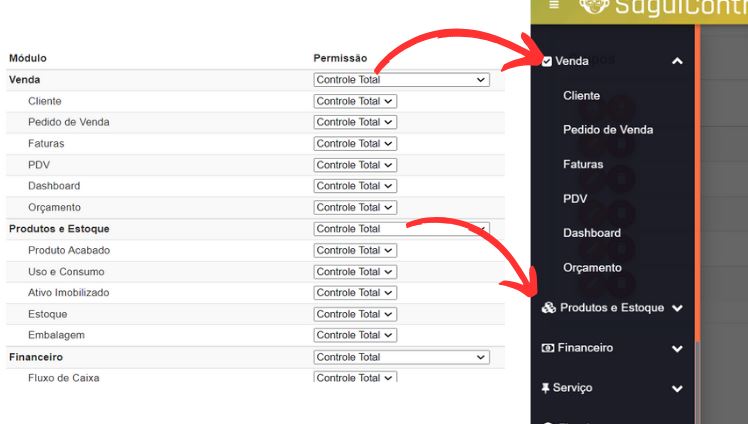The width and height of the screenshot is (748, 424).
Task: Click the Produtos e Estoque boxes icon
Action: click(548, 308)
